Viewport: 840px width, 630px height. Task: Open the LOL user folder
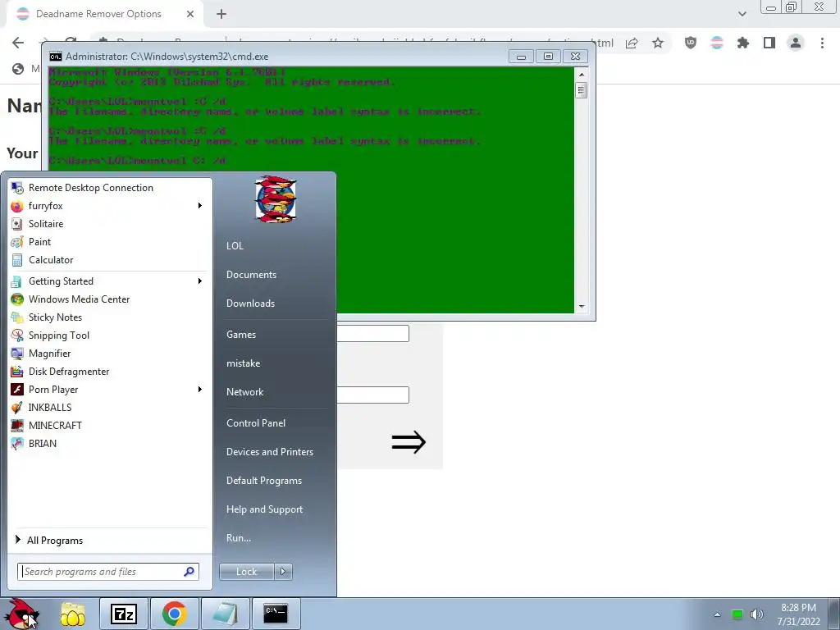(x=235, y=246)
